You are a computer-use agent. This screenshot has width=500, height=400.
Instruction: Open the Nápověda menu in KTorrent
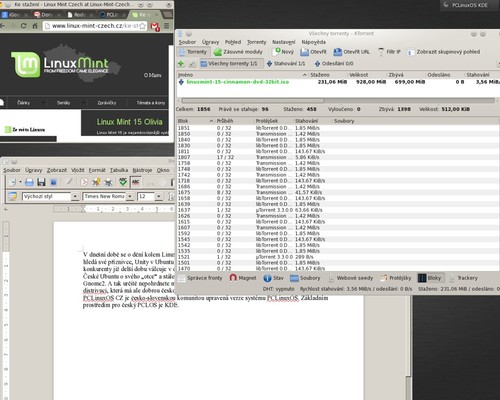[313, 42]
